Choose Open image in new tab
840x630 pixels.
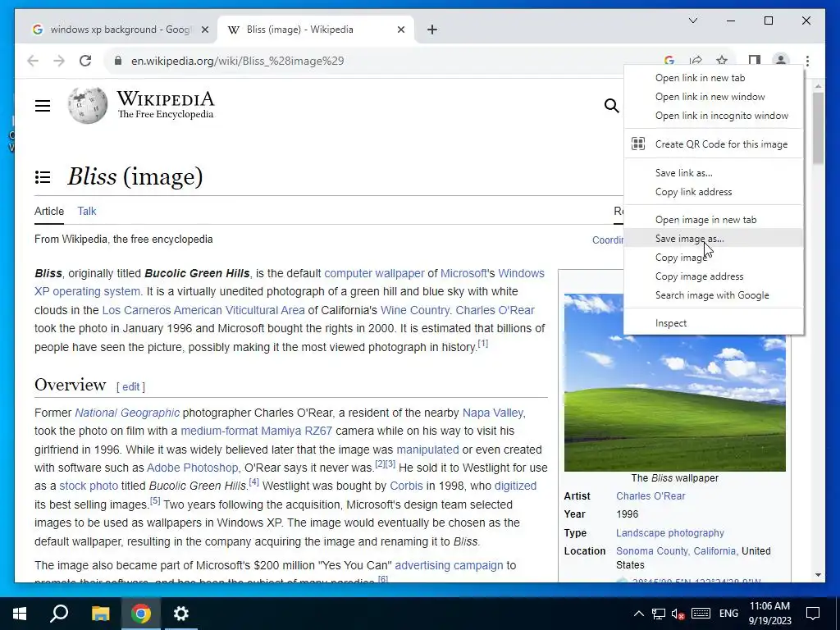[x=714, y=220]
